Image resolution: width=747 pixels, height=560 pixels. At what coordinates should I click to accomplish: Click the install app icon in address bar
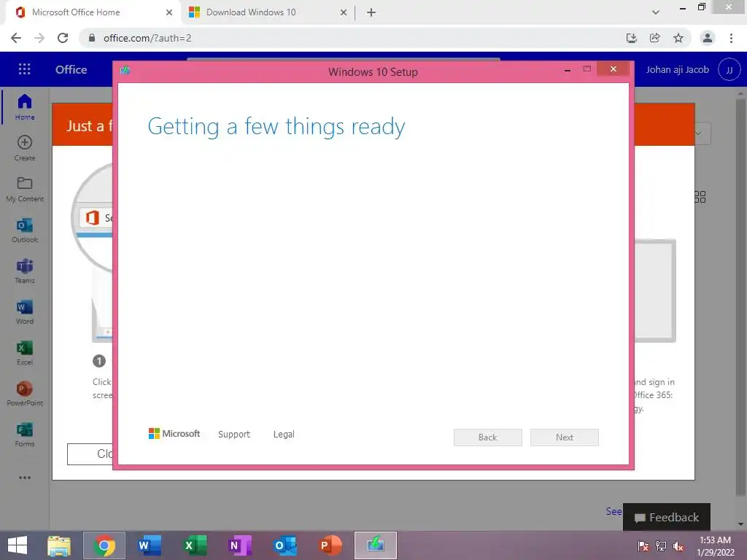(x=631, y=38)
